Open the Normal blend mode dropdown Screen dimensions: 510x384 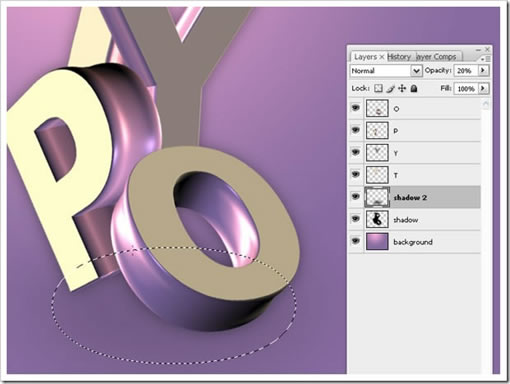(386, 71)
